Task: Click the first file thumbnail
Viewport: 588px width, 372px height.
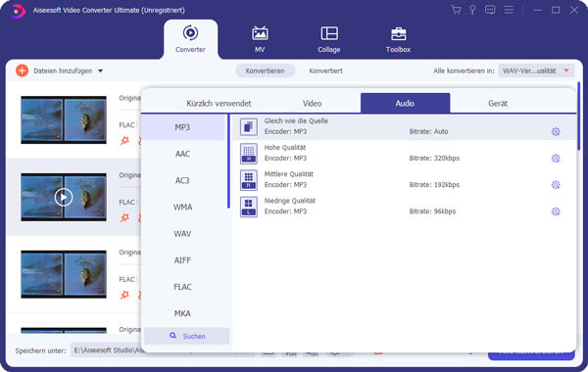Action: 64,119
